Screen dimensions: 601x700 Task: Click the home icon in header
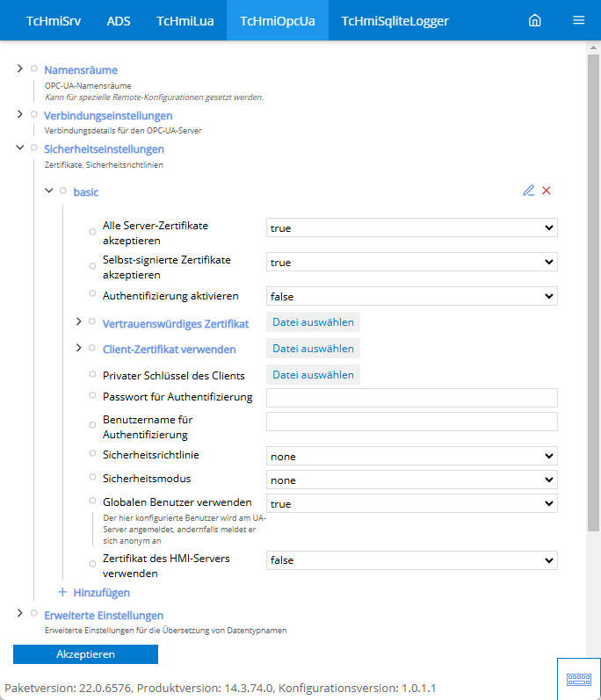[534, 20]
